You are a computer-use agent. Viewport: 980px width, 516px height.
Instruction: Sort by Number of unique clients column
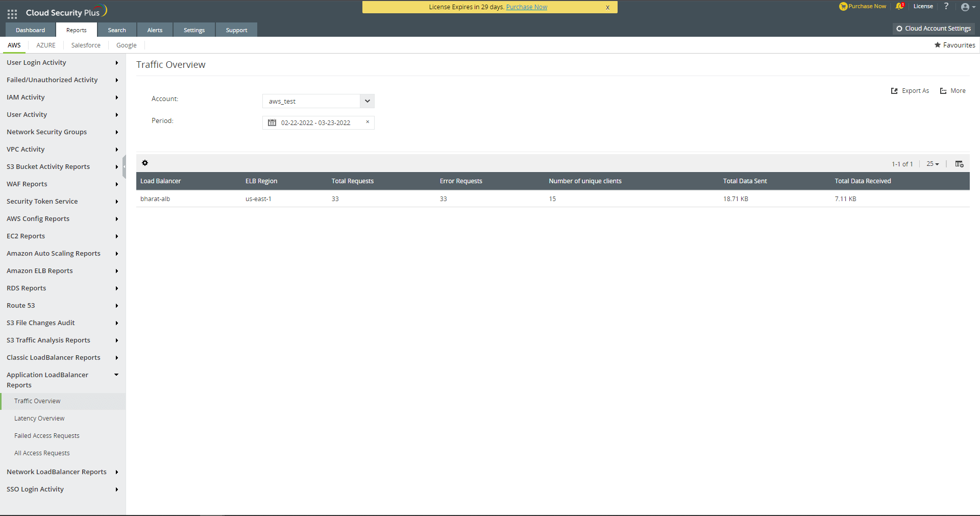[585, 181]
